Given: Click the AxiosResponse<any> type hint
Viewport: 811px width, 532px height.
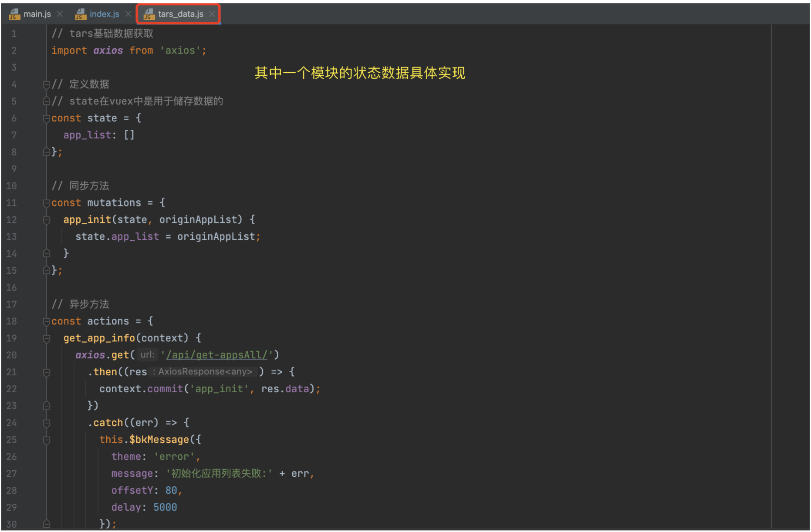Looking at the screenshot, I should pos(205,372).
